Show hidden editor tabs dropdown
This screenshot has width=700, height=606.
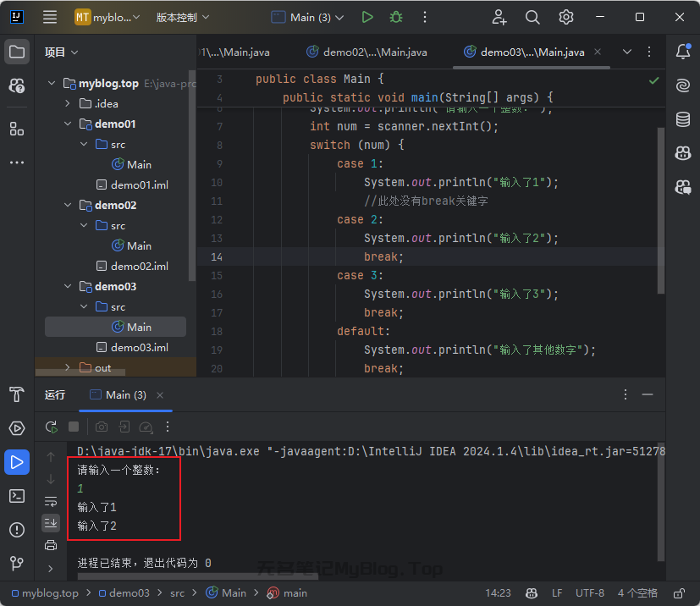[x=627, y=52]
